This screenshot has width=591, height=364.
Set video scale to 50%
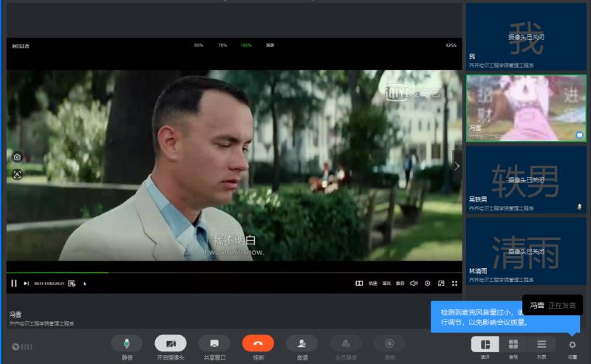199,45
